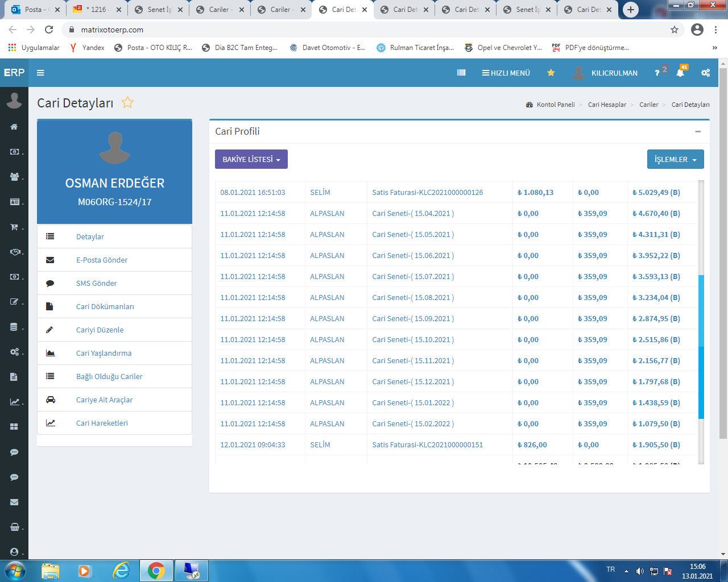This screenshot has width=728, height=582.
Task: Open Satis Faturasi-KLC2021000000126 link
Action: 427,192
